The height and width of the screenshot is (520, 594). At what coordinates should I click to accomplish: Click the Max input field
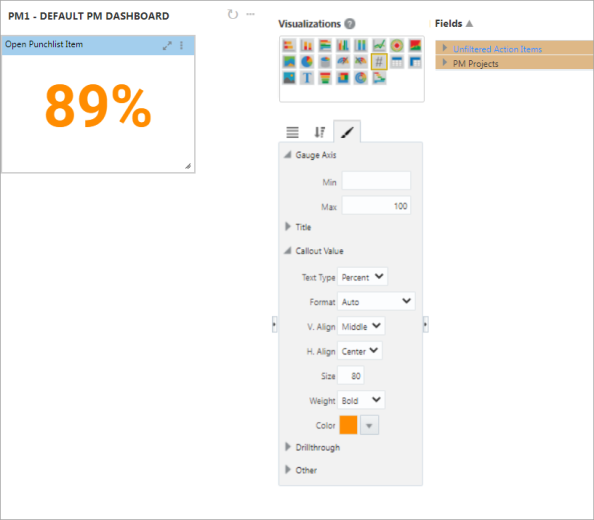point(376,205)
